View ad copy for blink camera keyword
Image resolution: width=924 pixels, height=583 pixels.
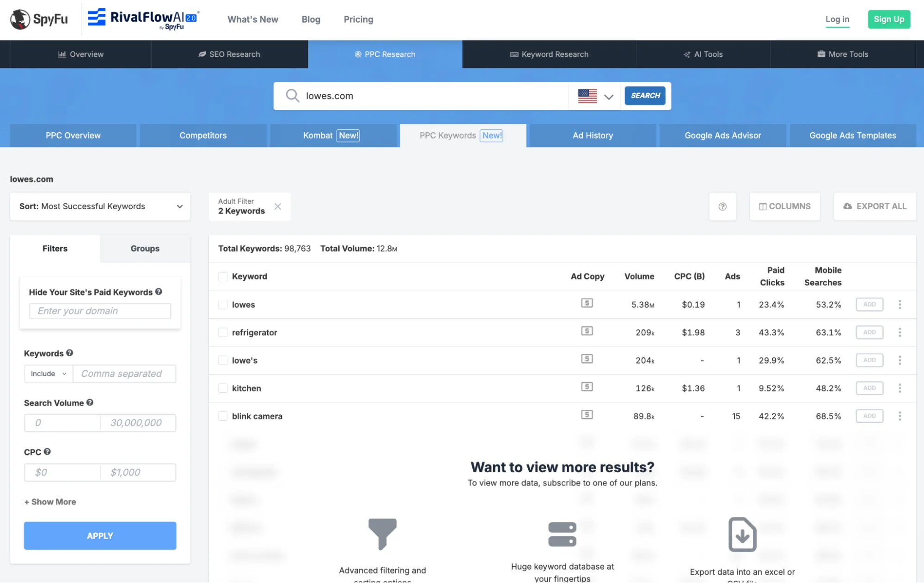tap(587, 414)
